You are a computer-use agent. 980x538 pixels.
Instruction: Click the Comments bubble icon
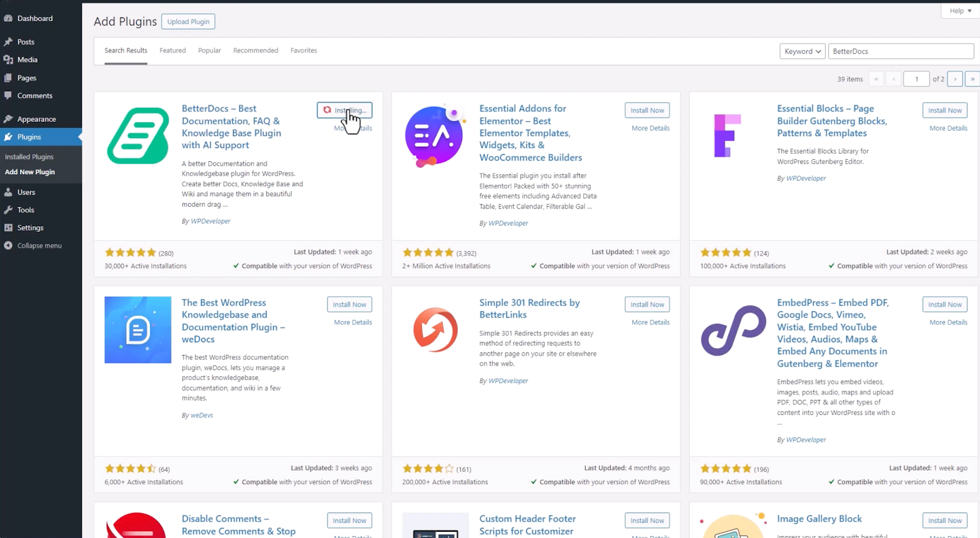8,96
